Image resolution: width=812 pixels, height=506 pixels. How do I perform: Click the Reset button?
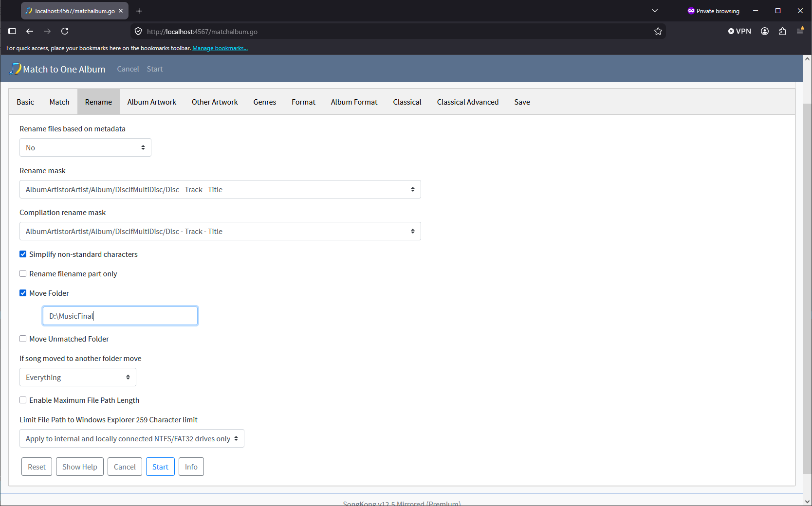click(37, 467)
